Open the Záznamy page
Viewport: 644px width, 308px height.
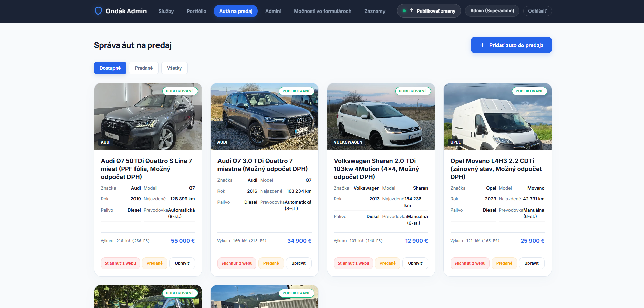375,11
